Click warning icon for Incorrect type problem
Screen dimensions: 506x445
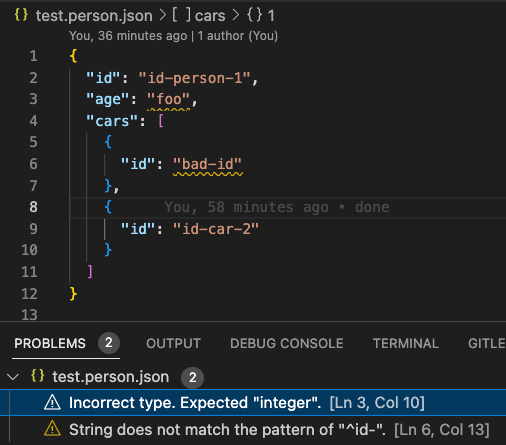coord(52,403)
